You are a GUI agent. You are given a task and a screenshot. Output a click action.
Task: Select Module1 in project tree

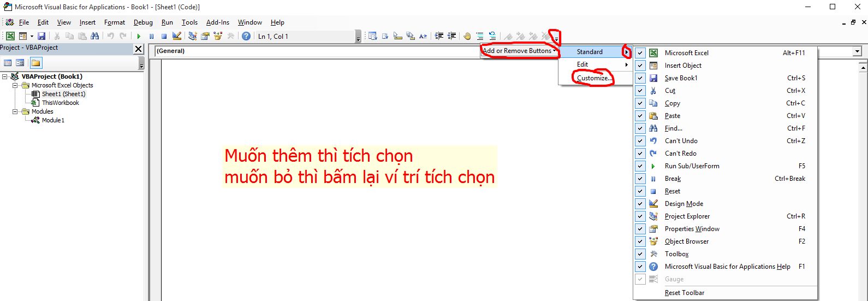pyautogui.click(x=53, y=120)
